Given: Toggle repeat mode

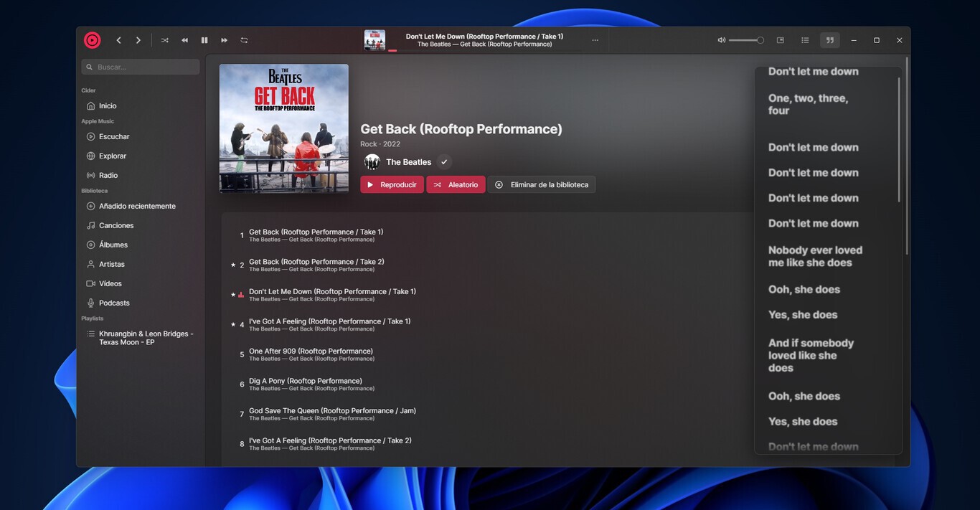Looking at the screenshot, I should [244, 40].
